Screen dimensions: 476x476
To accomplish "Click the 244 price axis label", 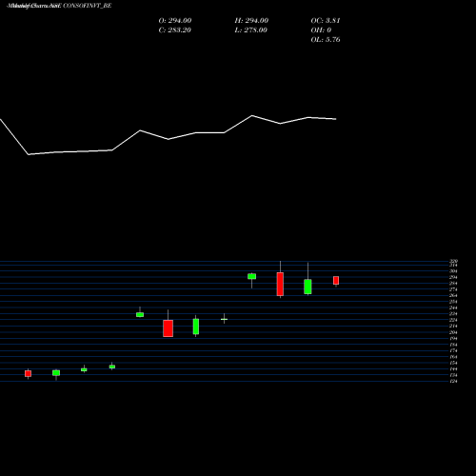I will [453, 307].
